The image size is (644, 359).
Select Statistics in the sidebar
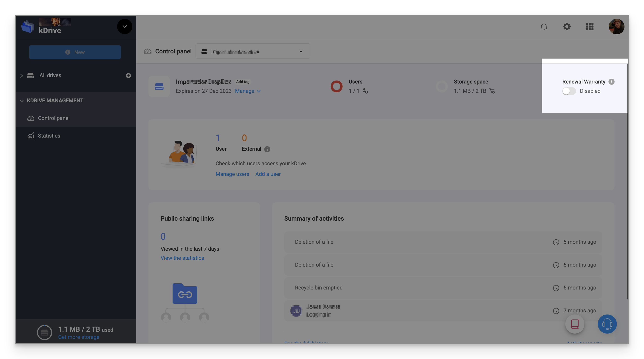click(49, 136)
